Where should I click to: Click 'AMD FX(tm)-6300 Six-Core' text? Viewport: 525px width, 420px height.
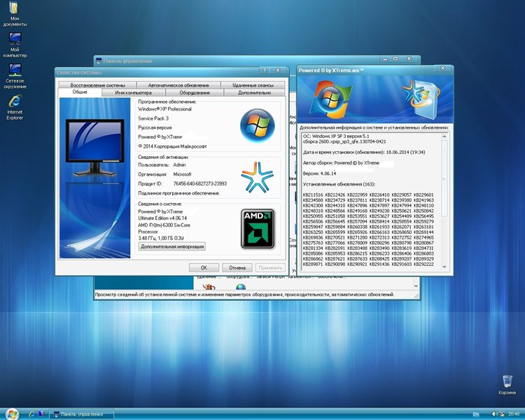(x=164, y=225)
